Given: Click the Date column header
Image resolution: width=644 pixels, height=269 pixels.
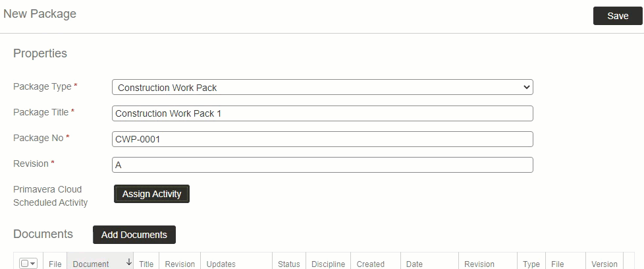Looking at the screenshot, I should tap(414, 264).
